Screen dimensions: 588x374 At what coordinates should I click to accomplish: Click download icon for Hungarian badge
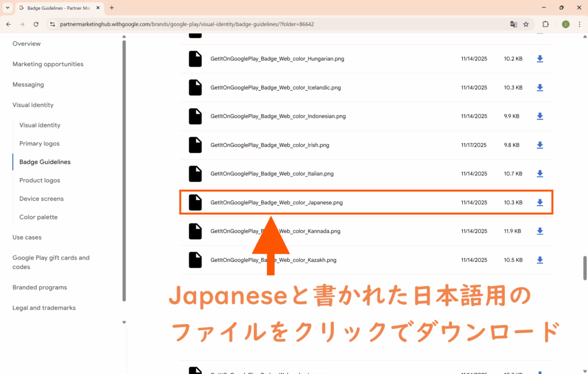pyautogui.click(x=540, y=59)
